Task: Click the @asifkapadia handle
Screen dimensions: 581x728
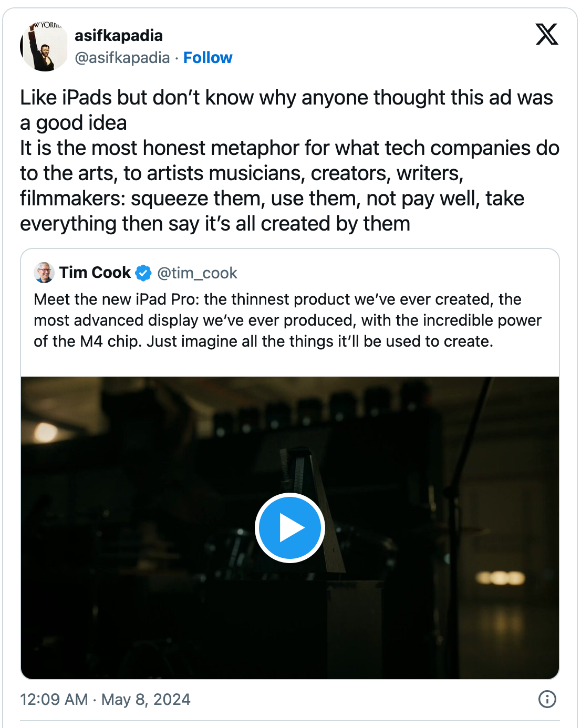Action: point(122,58)
